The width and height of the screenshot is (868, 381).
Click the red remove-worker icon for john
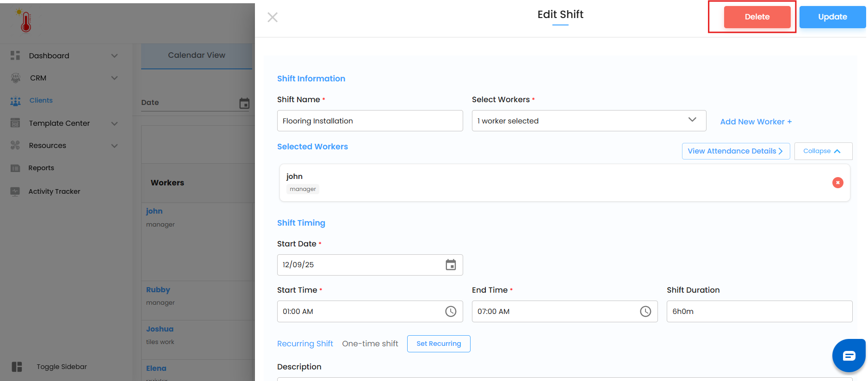[837, 183]
